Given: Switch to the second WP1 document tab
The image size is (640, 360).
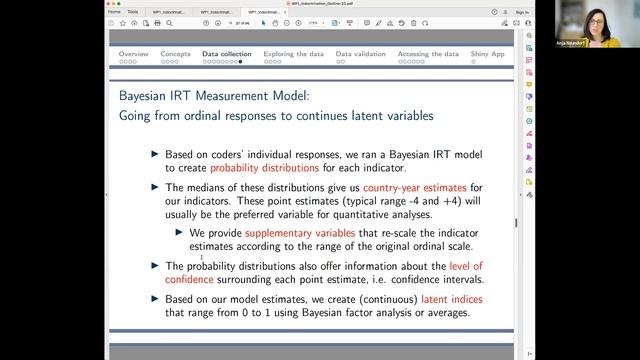Looking at the screenshot, I should pyautogui.click(x=216, y=12).
